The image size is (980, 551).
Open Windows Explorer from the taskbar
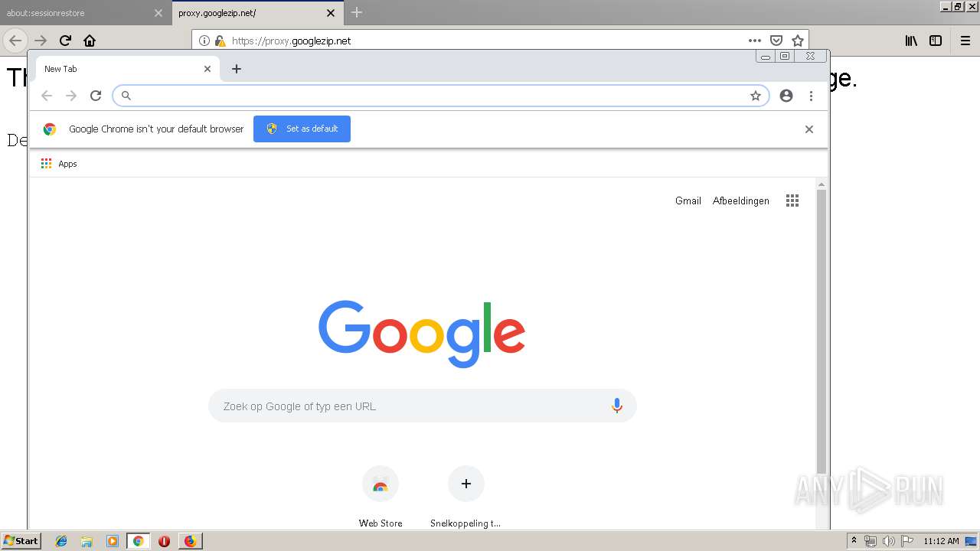coord(87,541)
